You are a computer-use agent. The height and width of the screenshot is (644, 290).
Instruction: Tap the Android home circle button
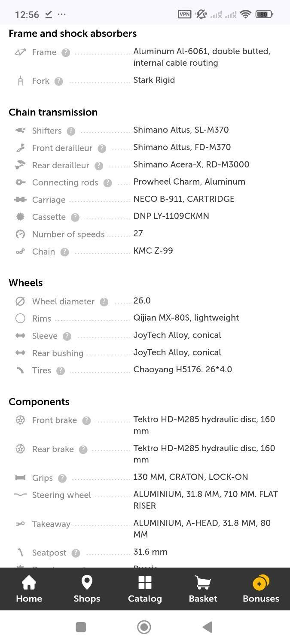tap(144, 627)
